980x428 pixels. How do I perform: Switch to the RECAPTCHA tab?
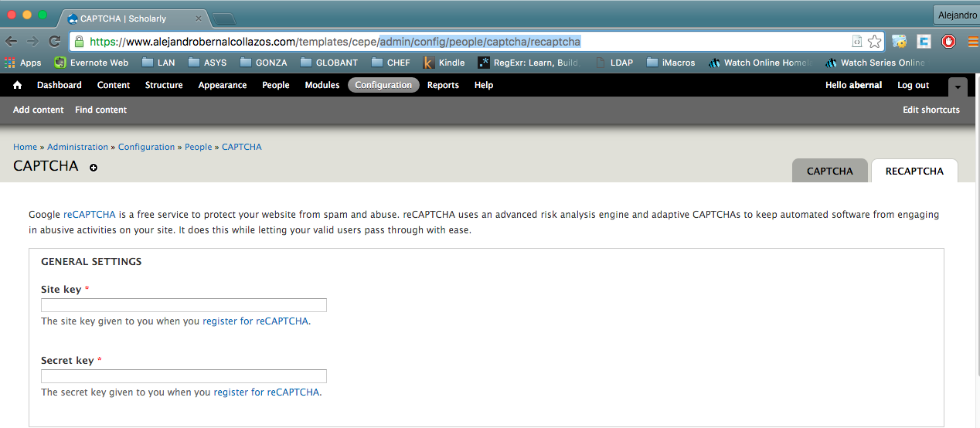click(x=914, y=171)
